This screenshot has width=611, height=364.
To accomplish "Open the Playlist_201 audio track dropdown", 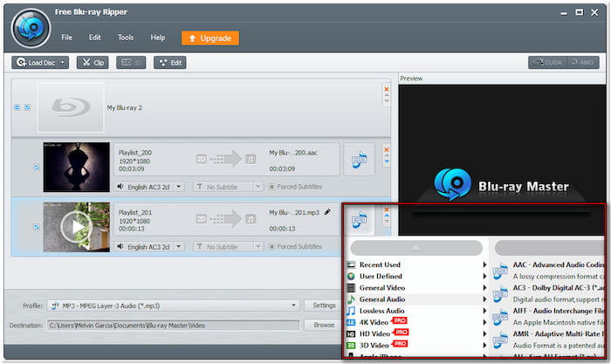I will (x=178, y=247).
